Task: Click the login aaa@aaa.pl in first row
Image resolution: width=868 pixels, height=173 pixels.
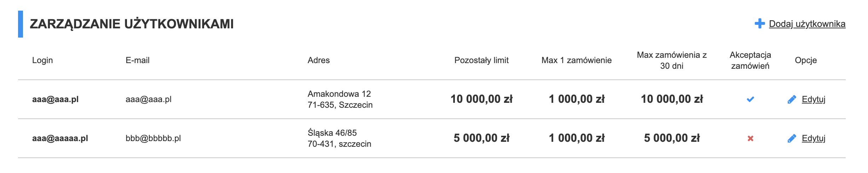Action: point(55,99)
